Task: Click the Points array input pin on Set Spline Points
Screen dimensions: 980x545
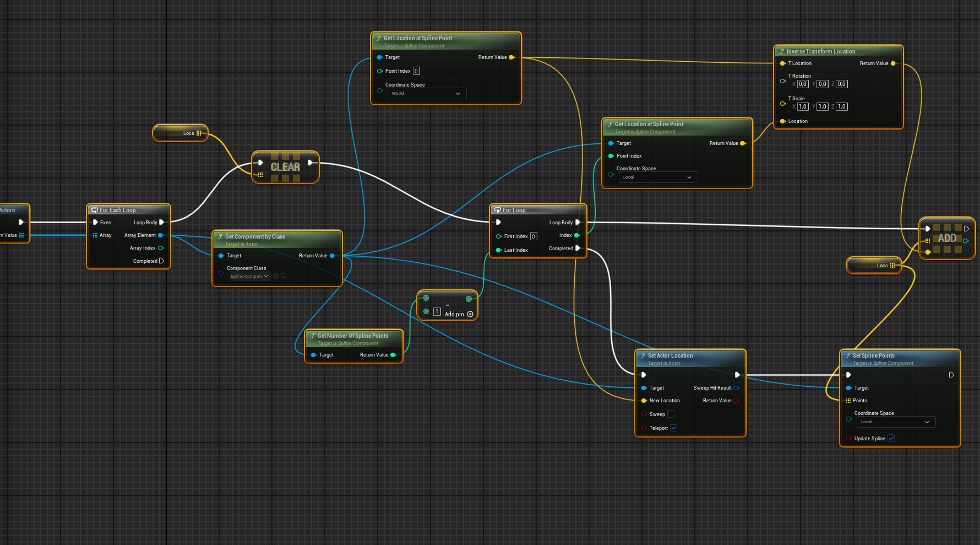Action: (848, 401)
